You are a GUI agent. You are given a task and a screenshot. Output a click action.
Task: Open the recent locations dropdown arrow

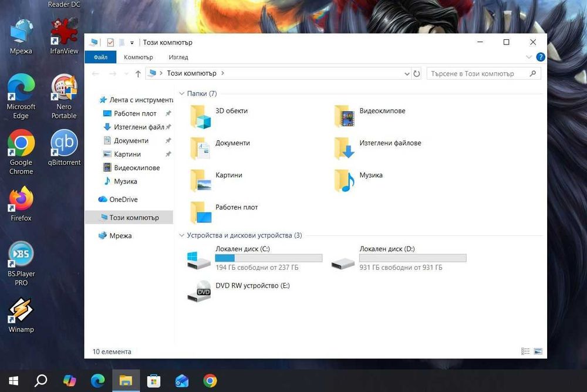tap(126, 74)
